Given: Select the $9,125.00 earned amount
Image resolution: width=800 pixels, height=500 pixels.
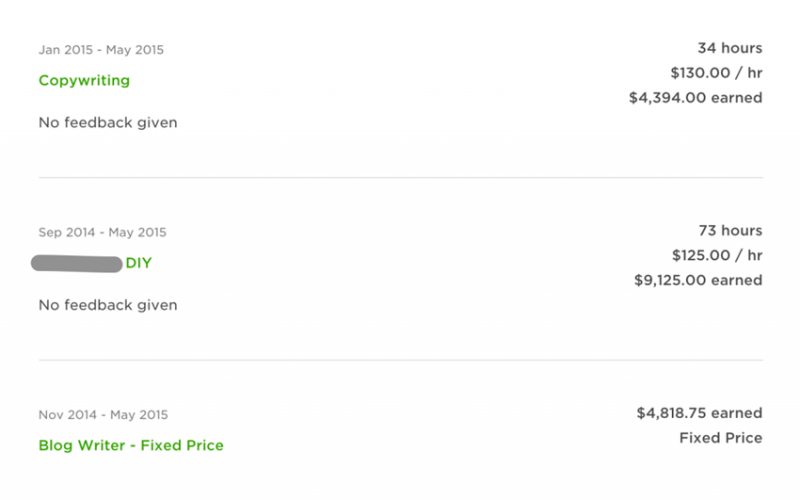Looking at the screenshot, I should click(x=698, y=280).
